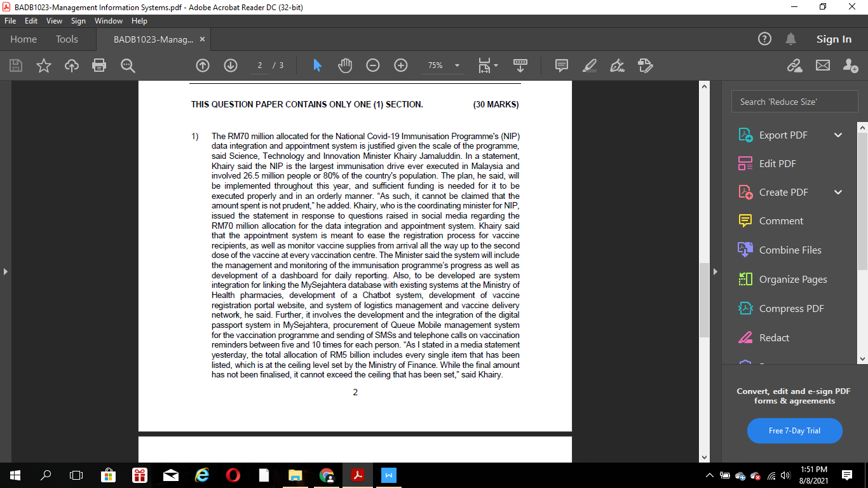Open the find text magnifier icon
This screenshot has height=488, width=868.
(128, 65)
